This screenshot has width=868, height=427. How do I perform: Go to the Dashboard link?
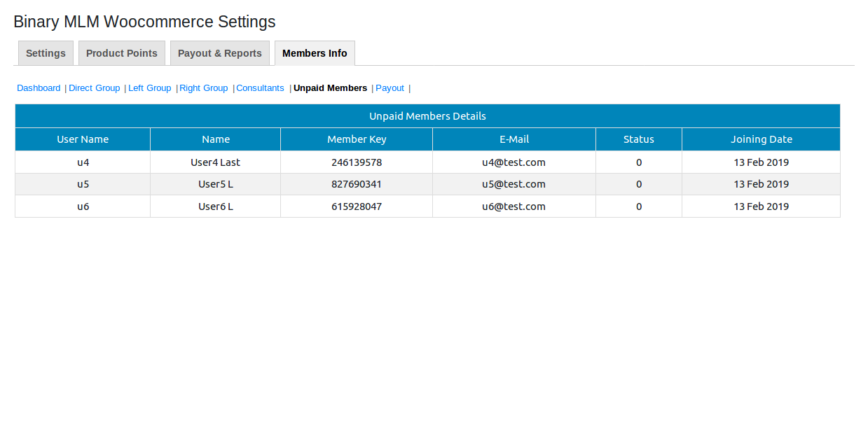39,88
